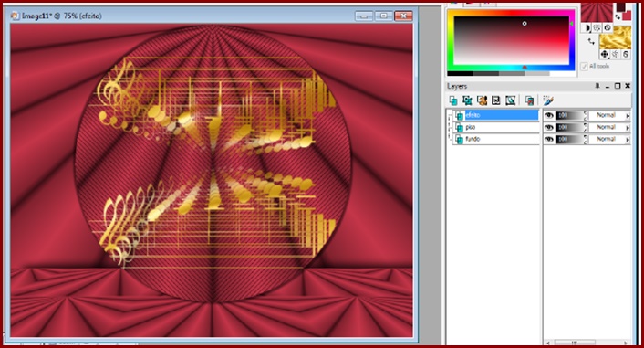Image resolution: width=644 pixels, height=348 pixels.
Task: Click the dark red foreground color box
Action: click(620, 7)
